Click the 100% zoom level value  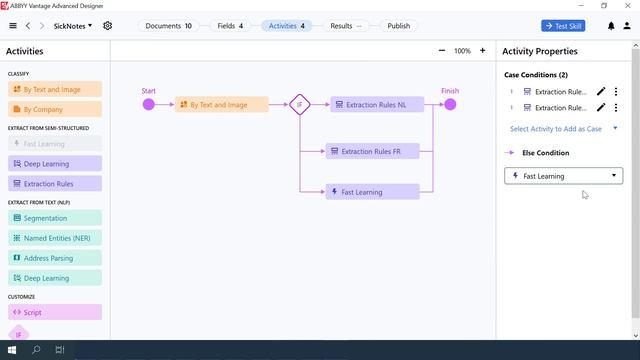pos(462,51)
